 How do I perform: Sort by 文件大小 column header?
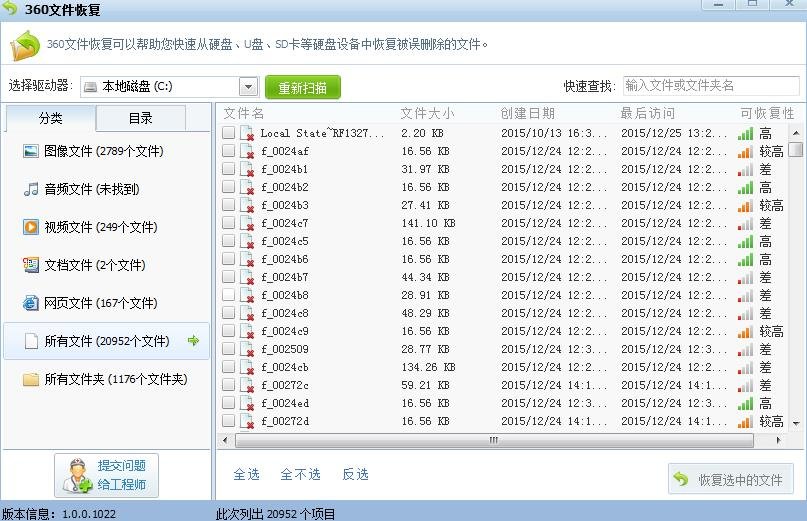[427, 113]
